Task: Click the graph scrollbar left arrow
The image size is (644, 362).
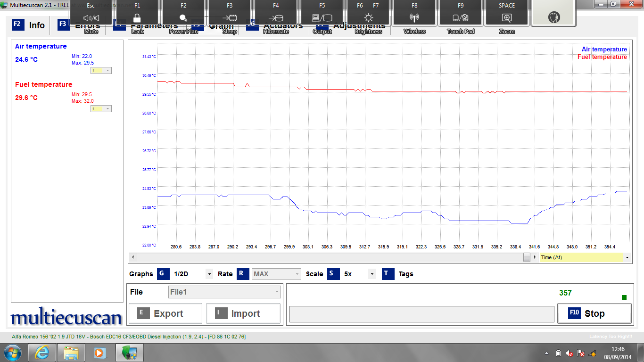Action: tap(132, 257)
